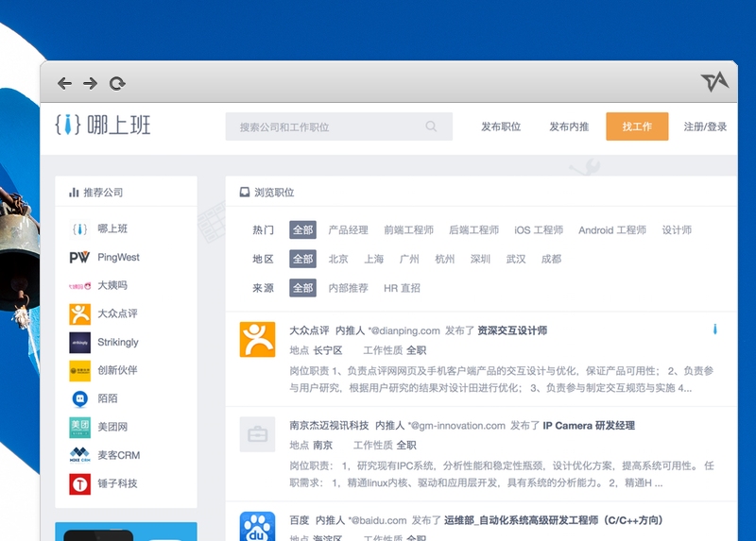Open 哪上班 company logo in sidebar
This screenshot has width=756, height=541.
tap(79, 228)
